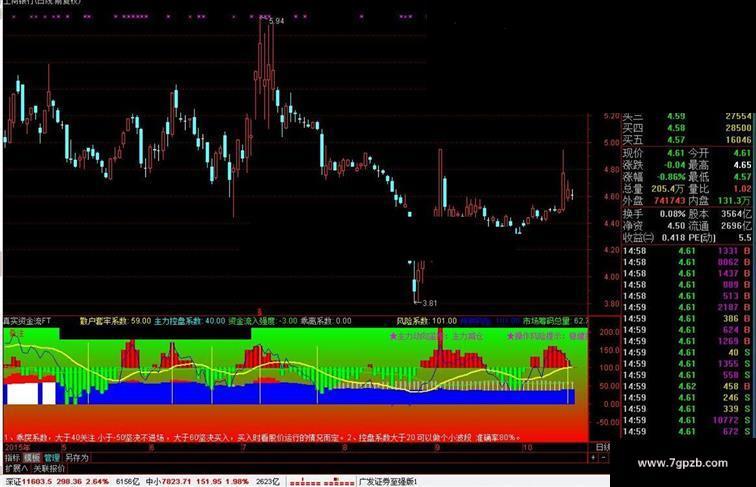Click 主力控盘系数 value 40.00

point(215,321)
